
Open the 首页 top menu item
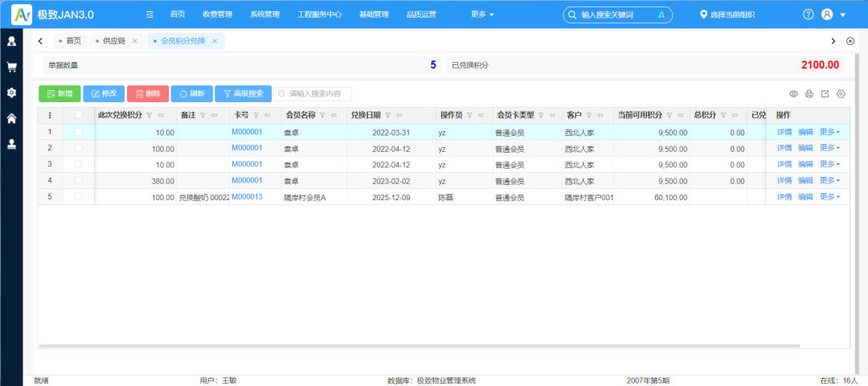178,14
